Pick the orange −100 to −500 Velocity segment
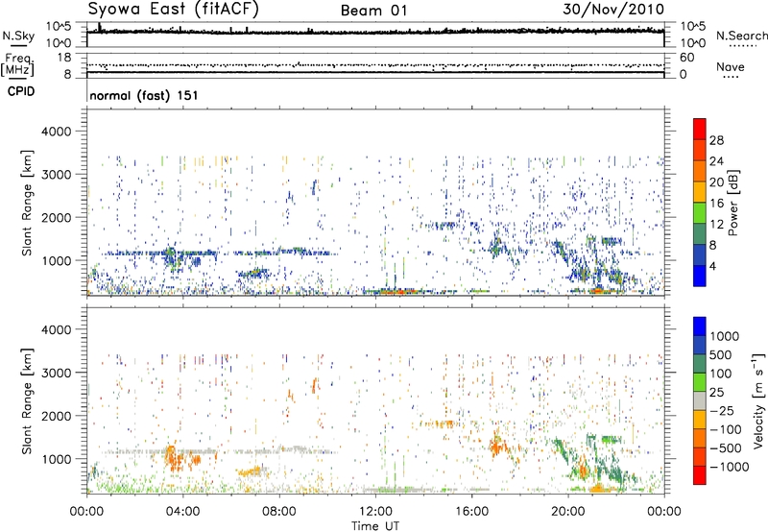Screen dimensions: 768x532 click(700, 438)
